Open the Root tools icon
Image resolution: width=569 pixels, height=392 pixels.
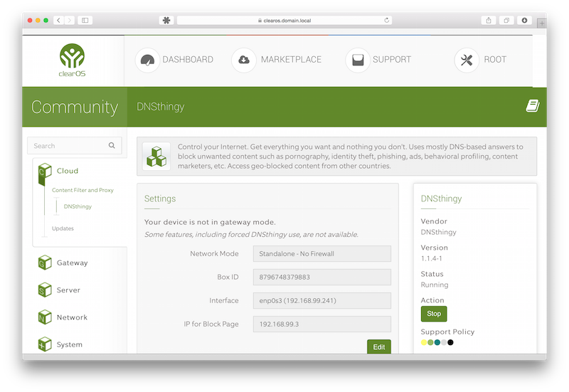coord(467,60)
